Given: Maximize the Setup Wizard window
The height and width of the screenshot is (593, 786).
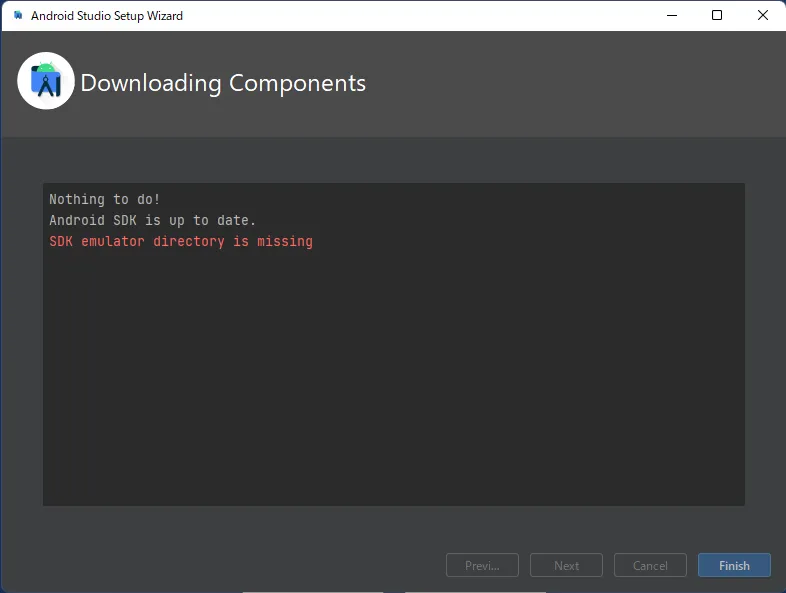Looking at the screenshot, I should [x=717, y=15].
